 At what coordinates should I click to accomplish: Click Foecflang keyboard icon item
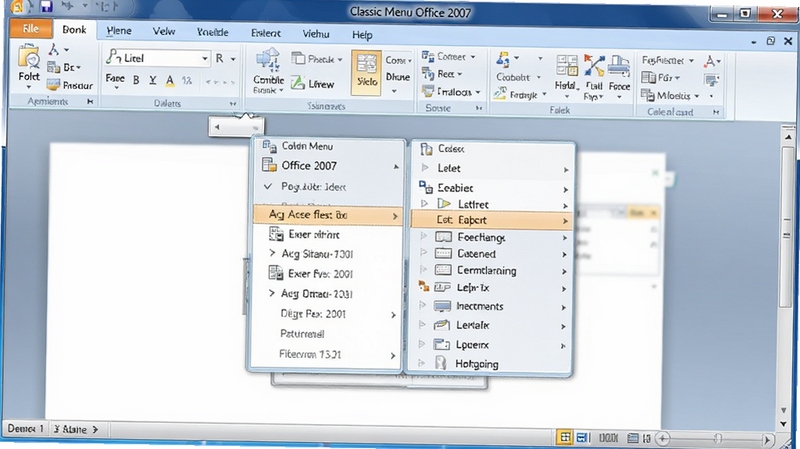pos(492,237)
